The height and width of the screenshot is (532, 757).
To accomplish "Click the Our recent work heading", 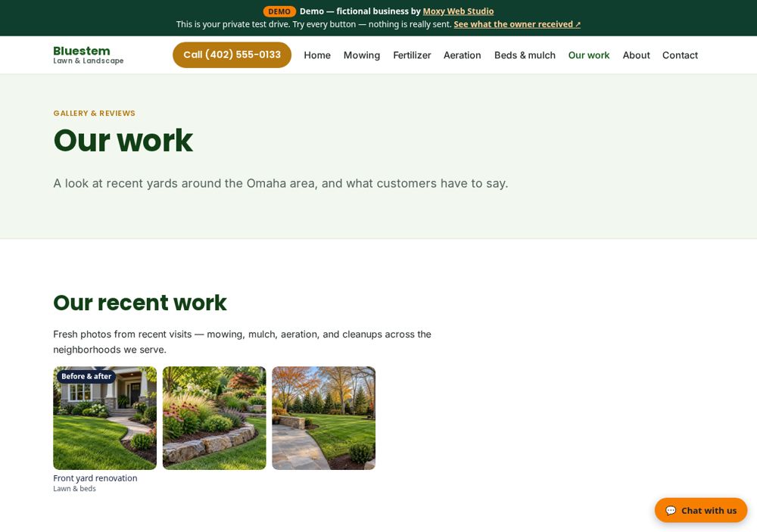I will click(x=140, y=303).
